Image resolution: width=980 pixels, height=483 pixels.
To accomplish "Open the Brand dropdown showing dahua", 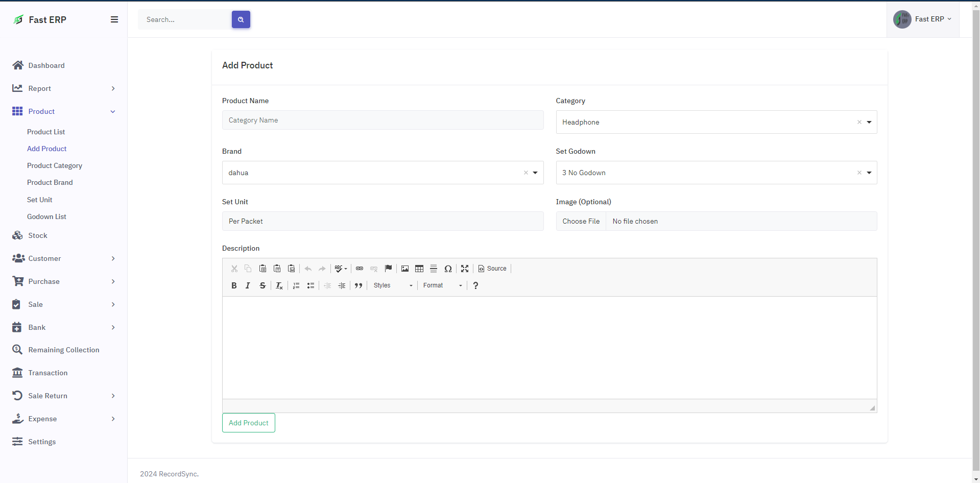I will (x=383, y=173).
